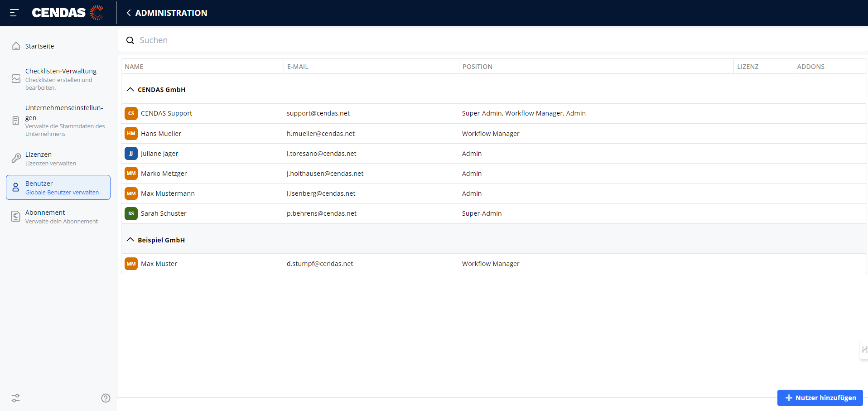Click Max Muster's Workflow Manager position

(491, 264)
